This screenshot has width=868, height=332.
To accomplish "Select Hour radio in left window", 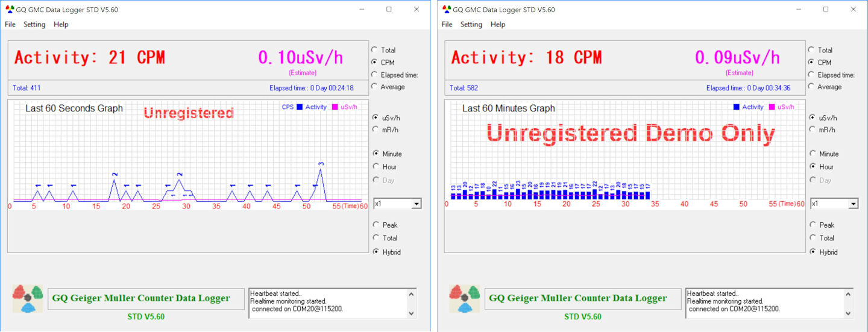I will click(x=376, y=166).
